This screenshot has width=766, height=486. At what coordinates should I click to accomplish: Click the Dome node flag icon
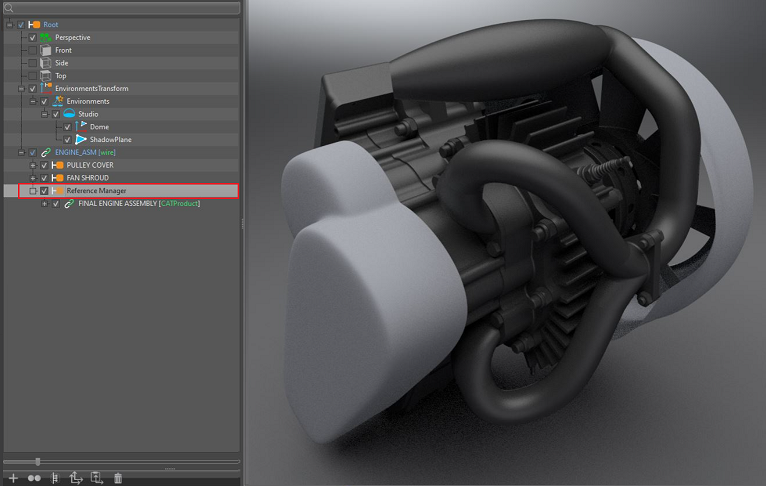[81, 127]
